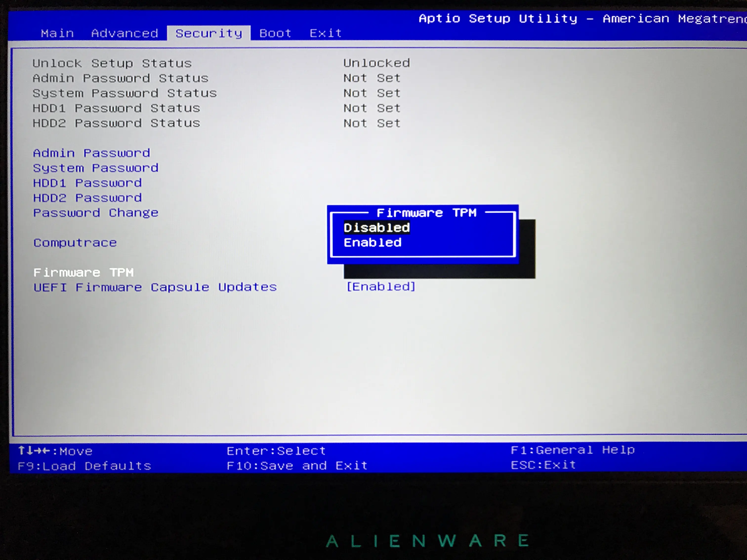
Task: Open the HDD1 Password setting
Action: point(87,183)
